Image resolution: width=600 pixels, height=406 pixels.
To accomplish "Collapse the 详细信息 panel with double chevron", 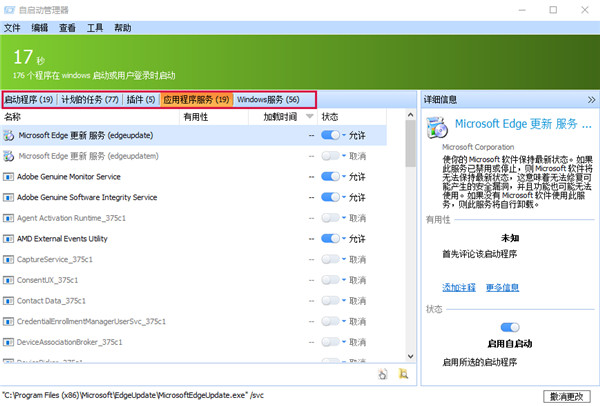I will click(591, 100).
